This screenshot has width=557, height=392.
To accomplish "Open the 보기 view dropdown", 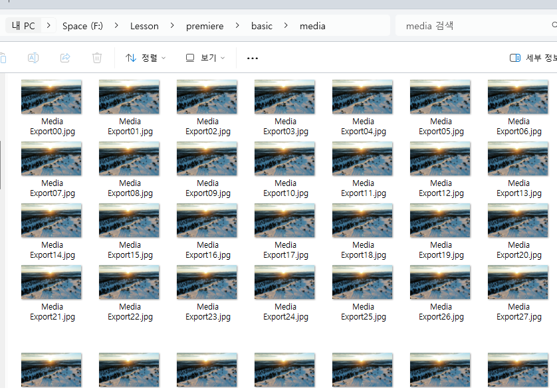I will coord(205,58).
